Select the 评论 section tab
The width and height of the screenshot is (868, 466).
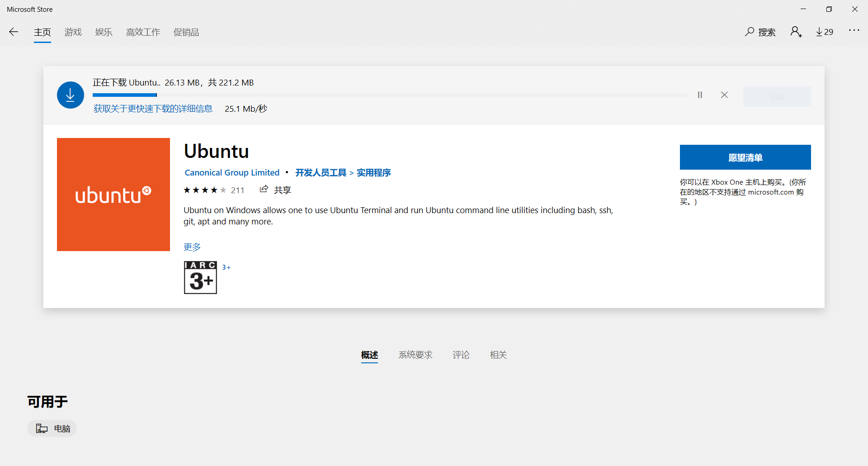click(461, 355)
